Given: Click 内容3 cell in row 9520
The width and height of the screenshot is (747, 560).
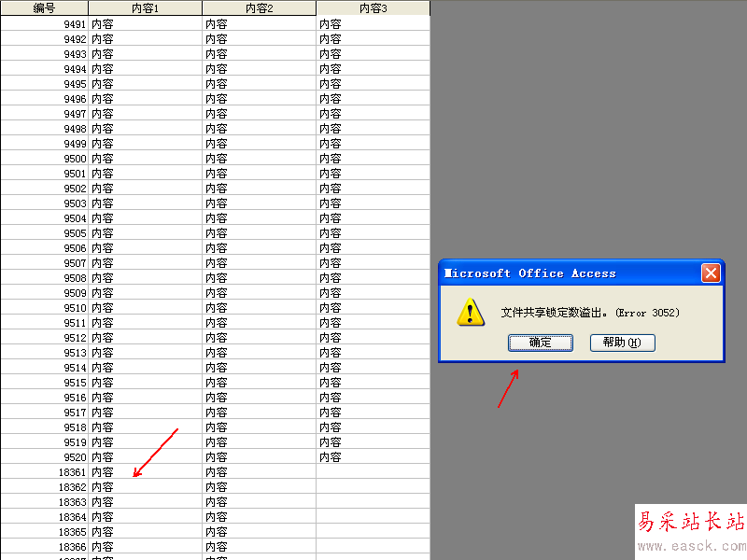Looking at the screenshot, I should 373,457.
